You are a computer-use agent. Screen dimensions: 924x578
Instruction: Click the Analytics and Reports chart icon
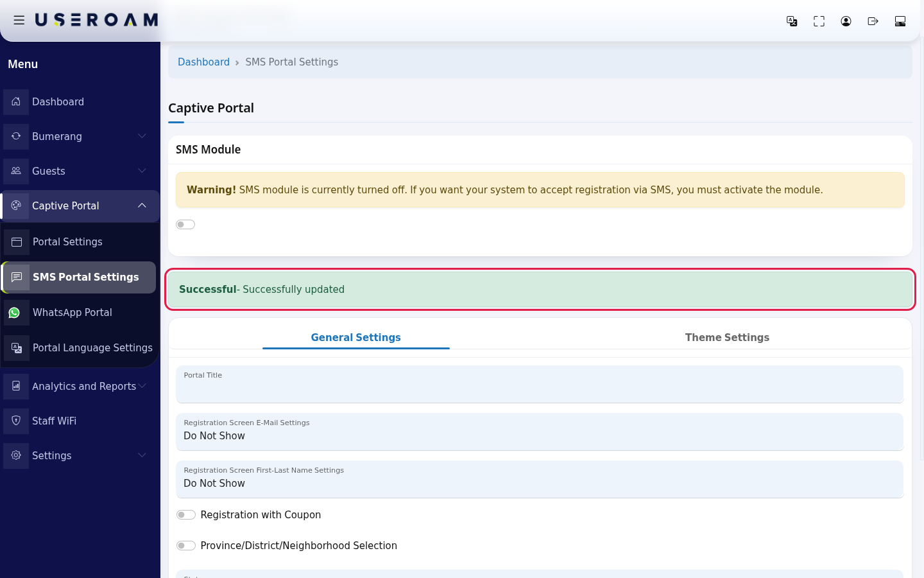point(16,386)
